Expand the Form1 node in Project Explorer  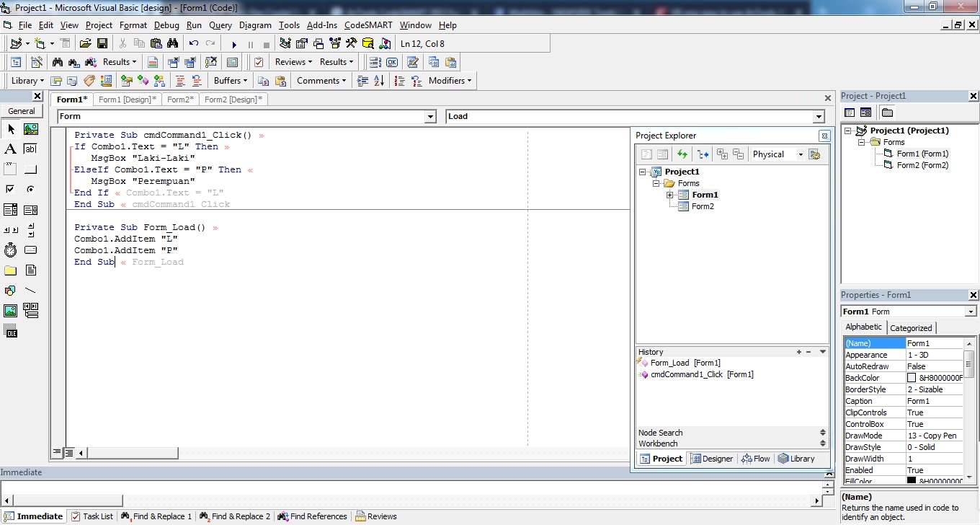tap(669, 195)
